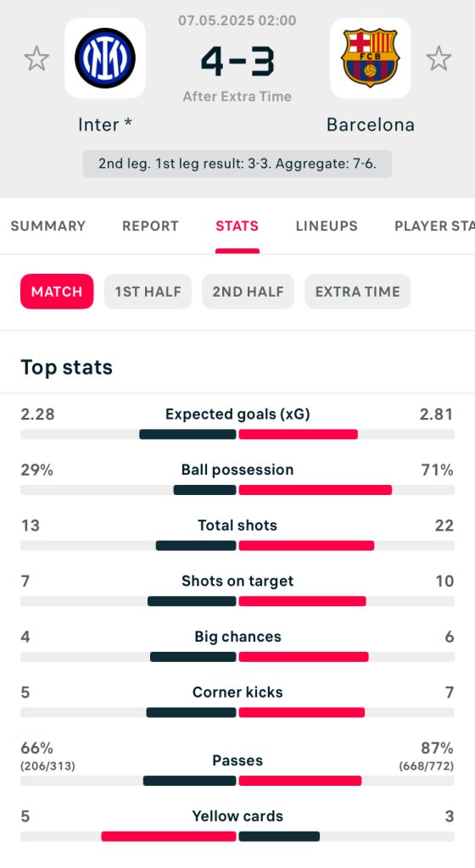This screenshot has height=868, width=475.
Task: Open the SUMMARY tab
Action: (x=48, y=225)
